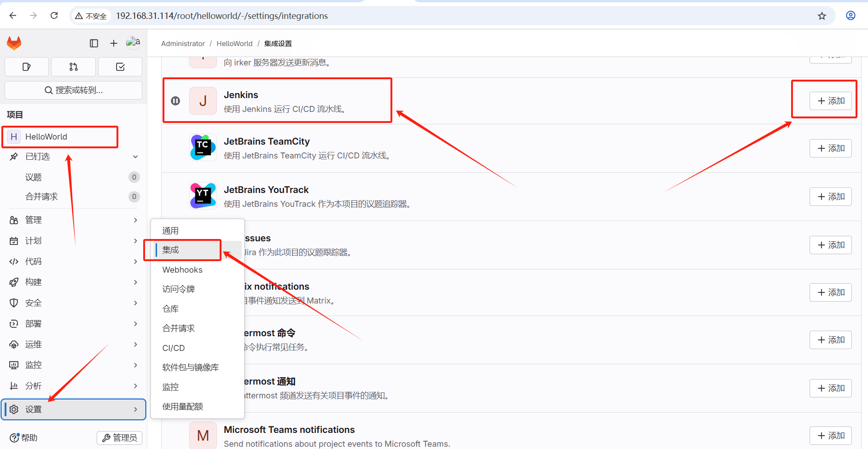Expand the 运维 sidebar section

pyautogui.click(x=74, y=344)
